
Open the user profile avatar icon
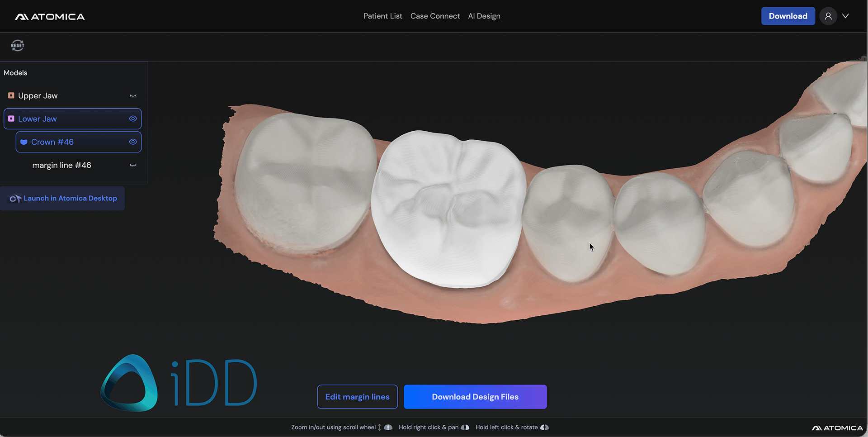(828, 16)
